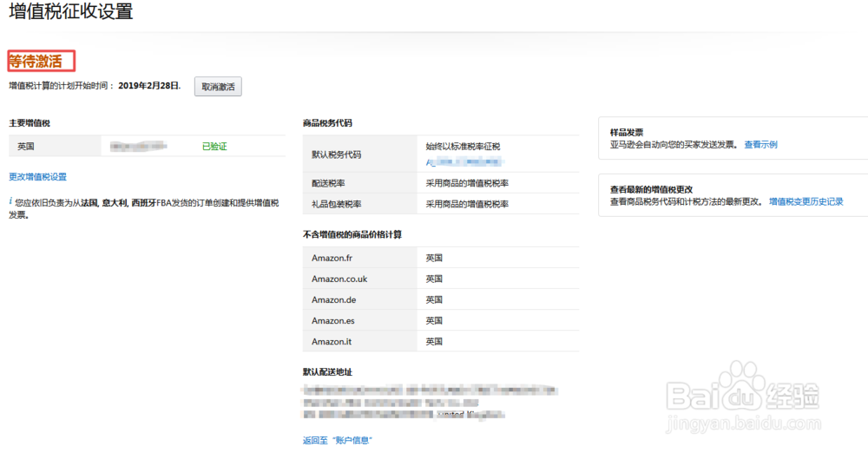Screen dimensions: 868x453
Task: Click the 始终以标准税率征税 value
Action: pos(463,146)
